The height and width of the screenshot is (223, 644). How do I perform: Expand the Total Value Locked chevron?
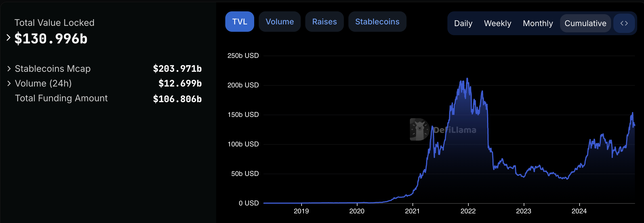[x=9, y=37]
